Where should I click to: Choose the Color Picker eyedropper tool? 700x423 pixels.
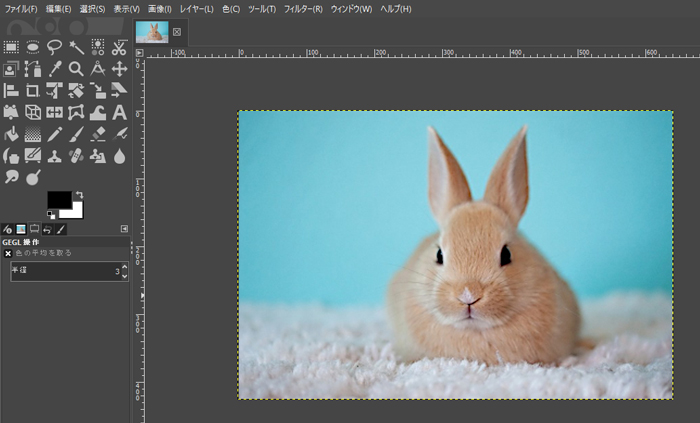pyautogui.click(x=54, y=68)
